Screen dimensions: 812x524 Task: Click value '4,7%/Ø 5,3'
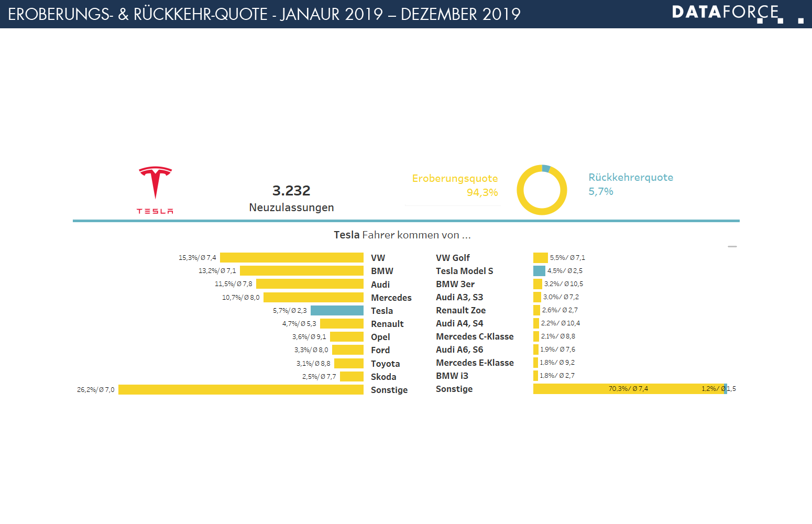click(x=299, y=324)
